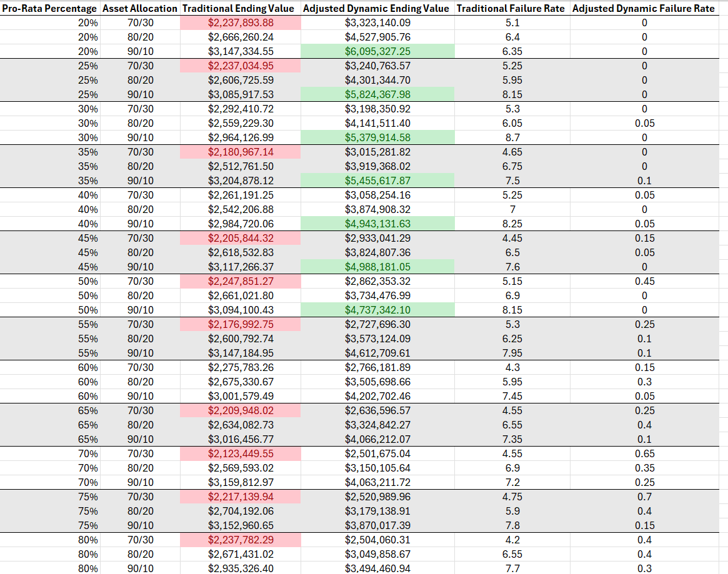728x574 pixels.
Task: Select cell $2,261,191.25
Action: click(x=240, y=195)
